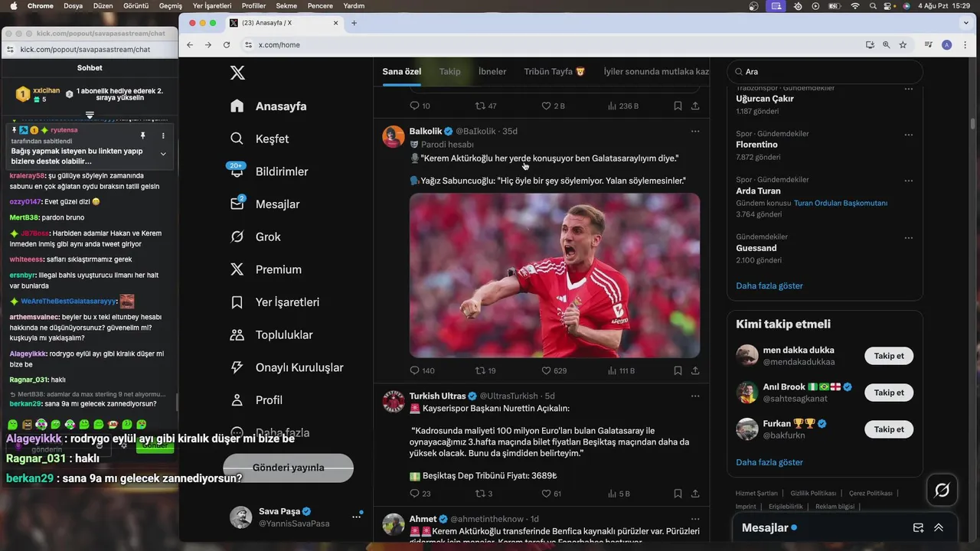Viewport: 980px width, 551px height.
Task: Open more options for Arda Turan trend
Action: [x=909, y=181]
